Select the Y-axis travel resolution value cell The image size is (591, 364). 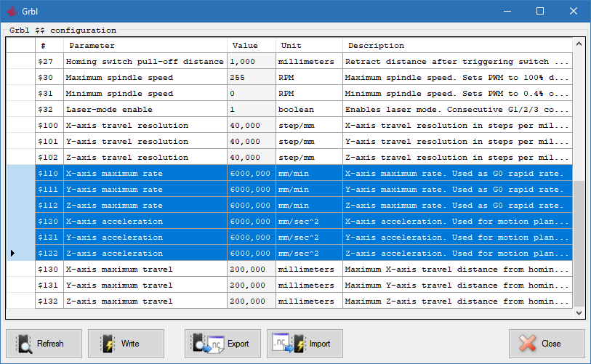pos(252,141)
